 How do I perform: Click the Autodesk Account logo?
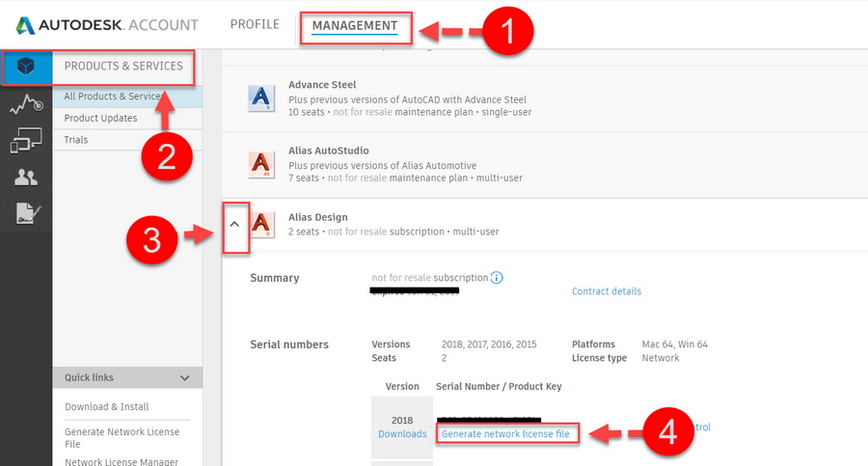(x=107, y=25)
